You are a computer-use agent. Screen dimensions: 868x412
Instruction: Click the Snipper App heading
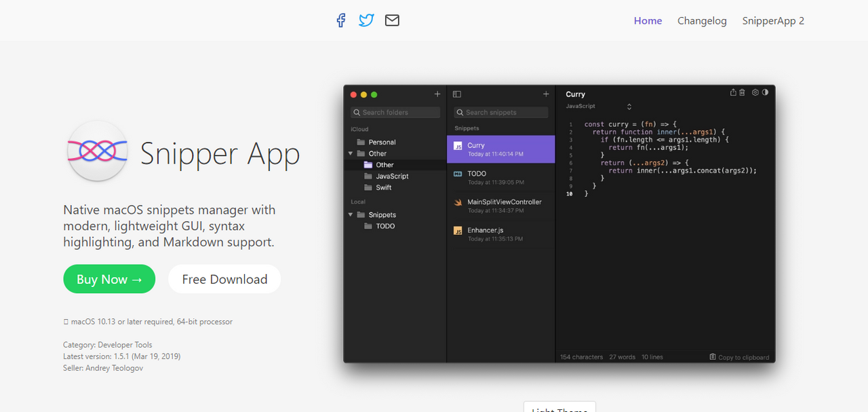pos(220,154)
